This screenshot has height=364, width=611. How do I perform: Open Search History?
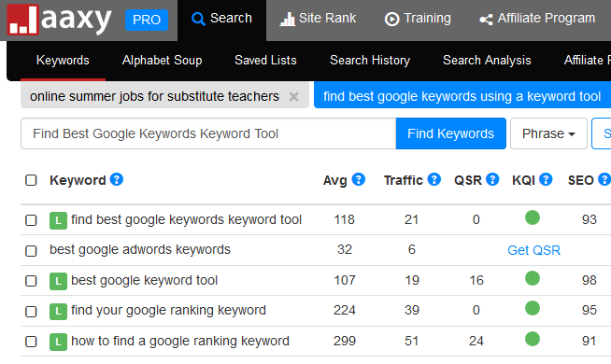[370, 61]
